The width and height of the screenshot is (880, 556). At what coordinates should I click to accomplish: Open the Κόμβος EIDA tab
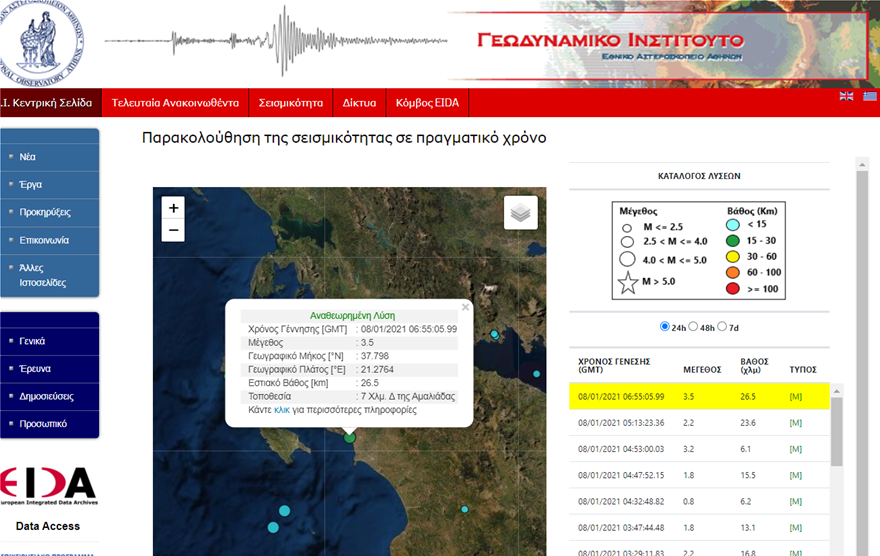(x=428, y=103)
